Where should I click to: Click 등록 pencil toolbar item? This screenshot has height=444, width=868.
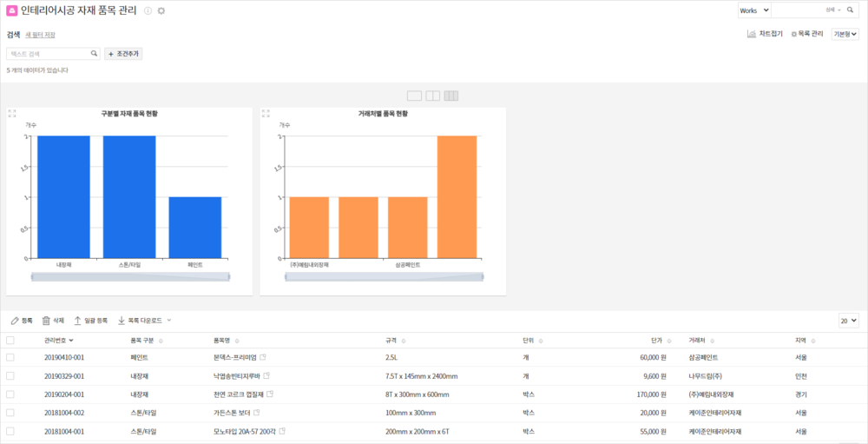[22, 321]
